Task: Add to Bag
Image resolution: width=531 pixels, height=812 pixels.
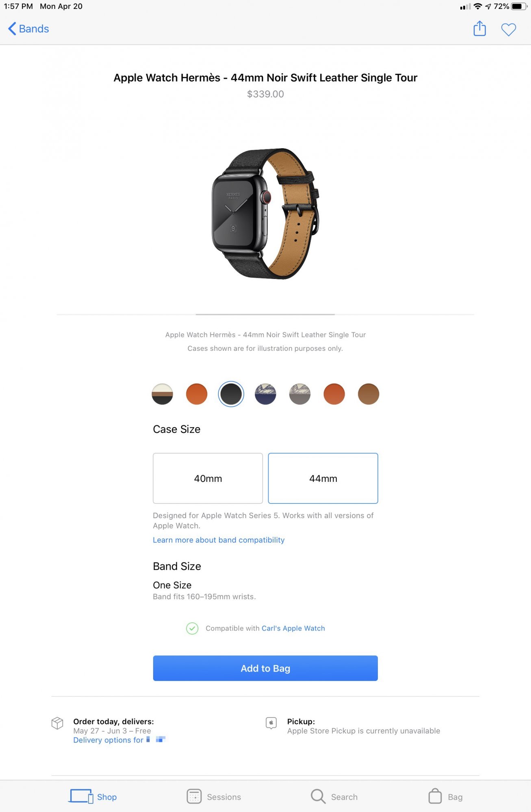Action: pyautogui.click(x=265, y=668)
